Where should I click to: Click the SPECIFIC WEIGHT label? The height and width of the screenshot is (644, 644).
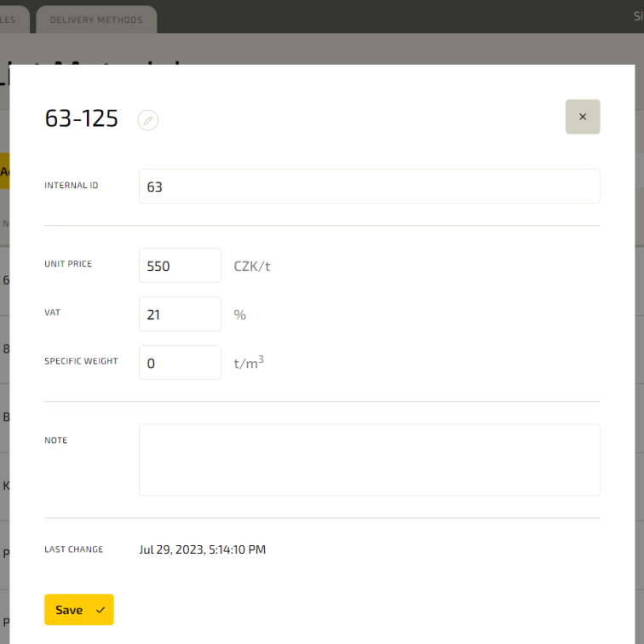tap(81, 361)
